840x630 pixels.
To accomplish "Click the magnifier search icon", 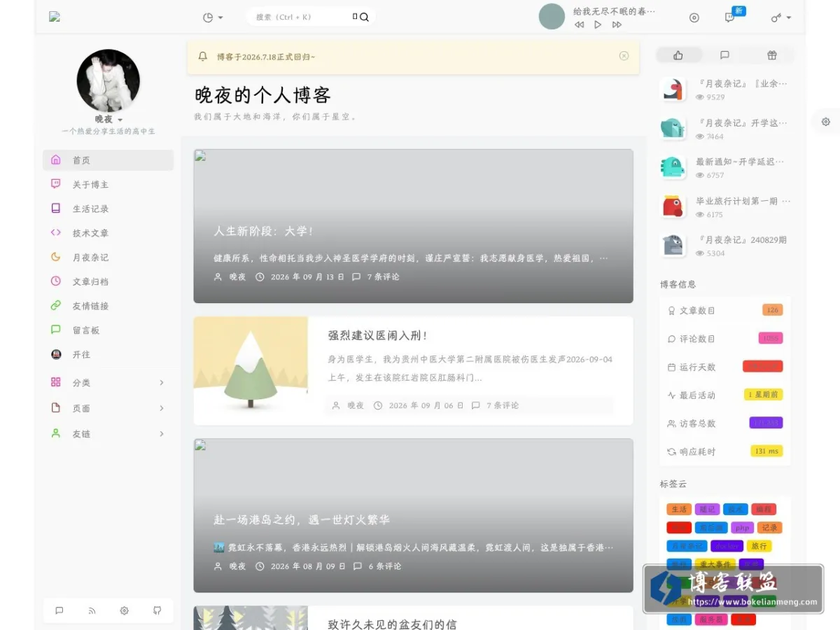I will point(364,17).
